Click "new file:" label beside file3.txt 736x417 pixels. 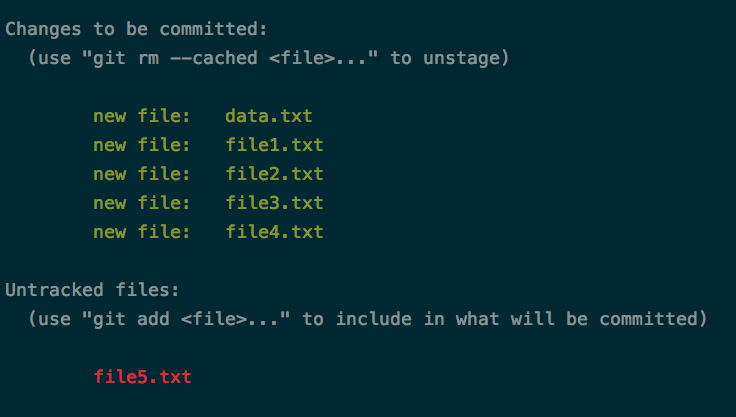(x=142, y=203)
